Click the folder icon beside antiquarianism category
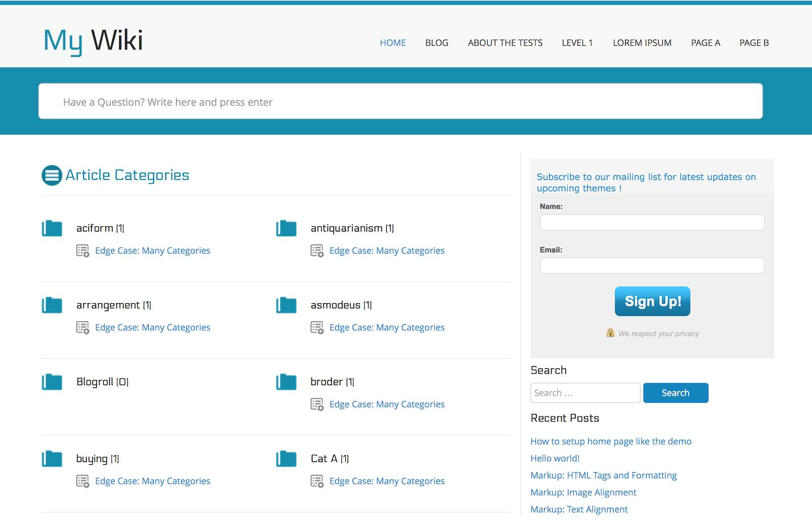 286,228
